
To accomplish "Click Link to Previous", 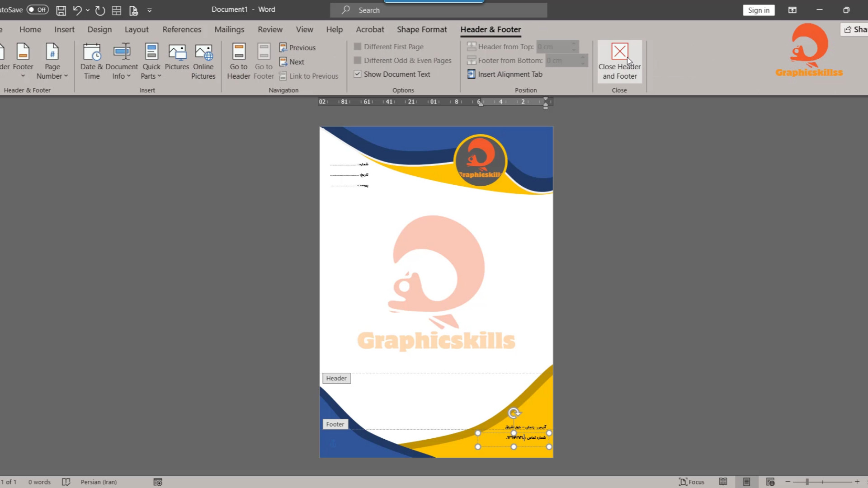I will tap(309, 76).
